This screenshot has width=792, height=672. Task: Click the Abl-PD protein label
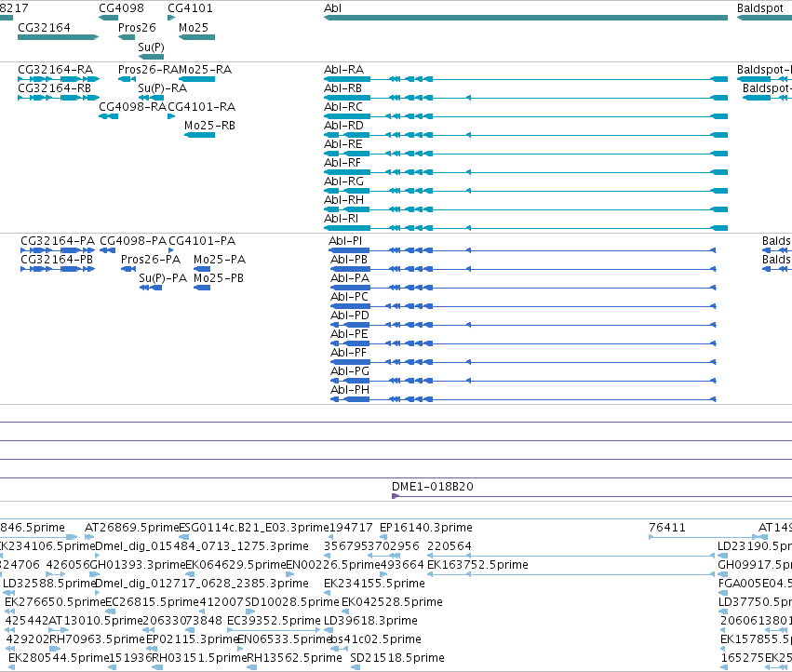pyautogui.click(x=350, y=316)
